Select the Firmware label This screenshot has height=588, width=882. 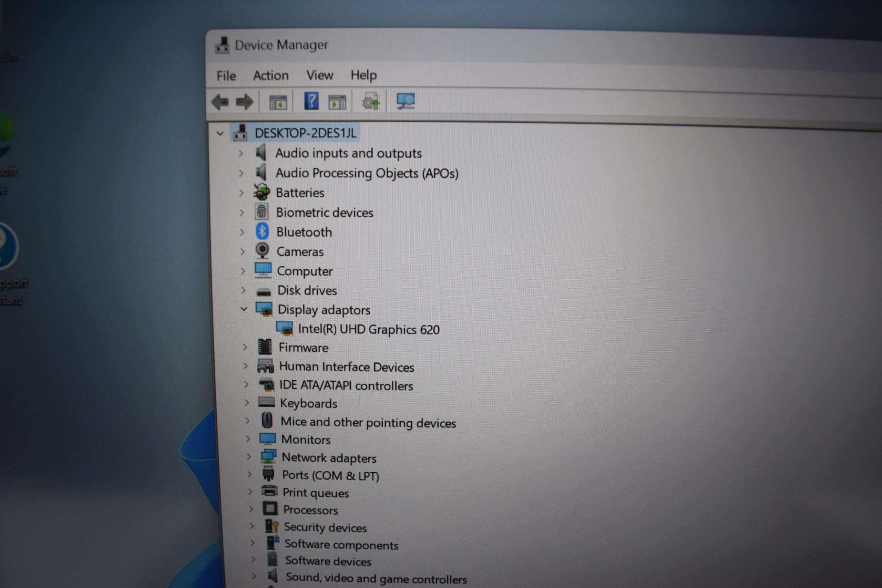304,348
